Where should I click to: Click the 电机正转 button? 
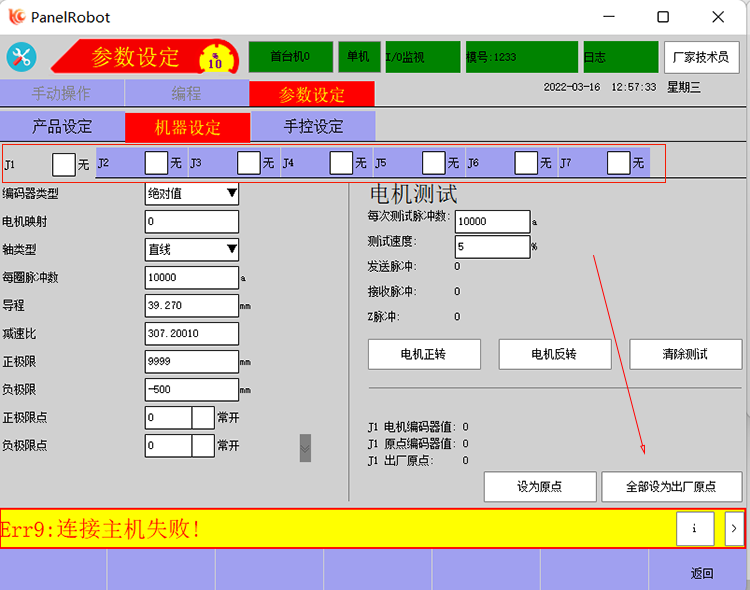pyautogui.click(x=424, y=354)
